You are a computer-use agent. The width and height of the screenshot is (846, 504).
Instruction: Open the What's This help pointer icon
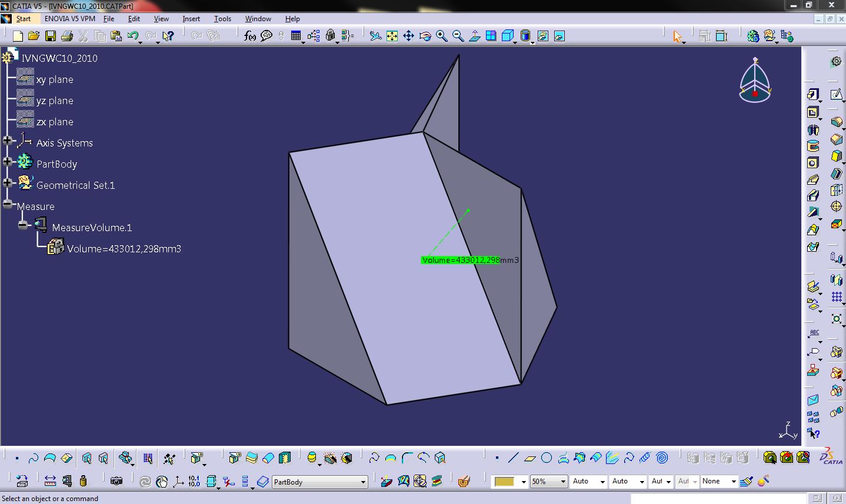(168, 36)
